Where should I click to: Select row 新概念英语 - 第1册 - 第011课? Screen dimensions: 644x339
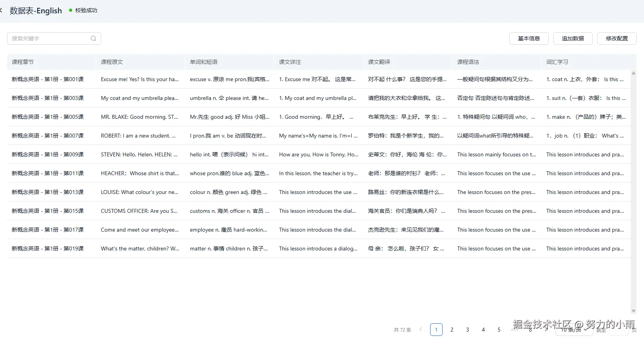(x=319, y=173)
